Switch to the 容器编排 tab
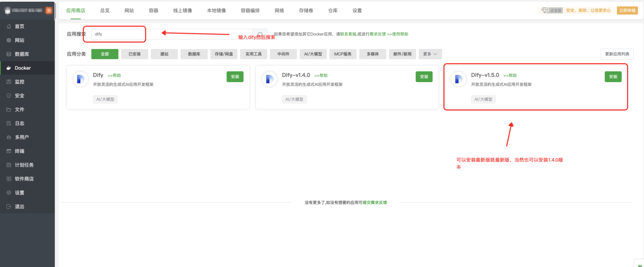The width and height of the screenshot is (644, 267). pyautogui.click(x=250, y=10)
